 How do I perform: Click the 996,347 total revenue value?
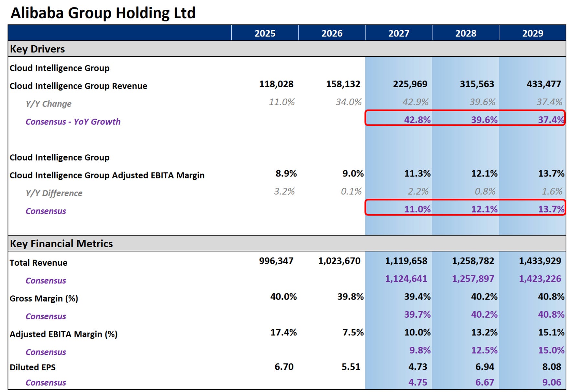[x=276, y=261]
